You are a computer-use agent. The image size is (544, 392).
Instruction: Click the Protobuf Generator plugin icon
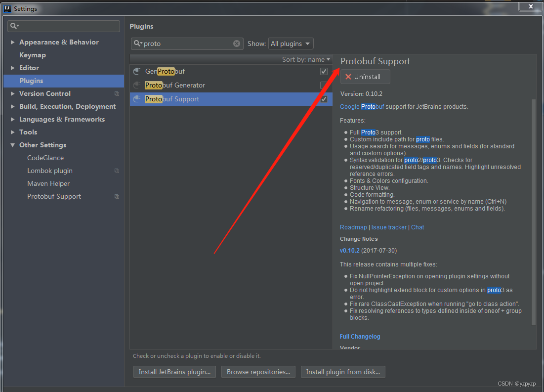click(x=137, y=85)
